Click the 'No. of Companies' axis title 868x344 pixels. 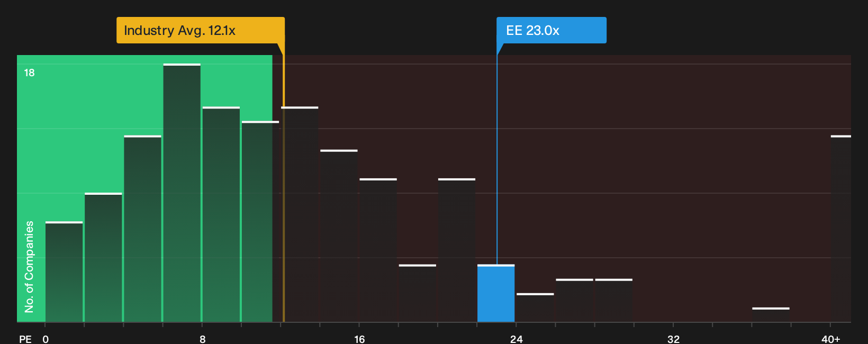pos(29,267)
